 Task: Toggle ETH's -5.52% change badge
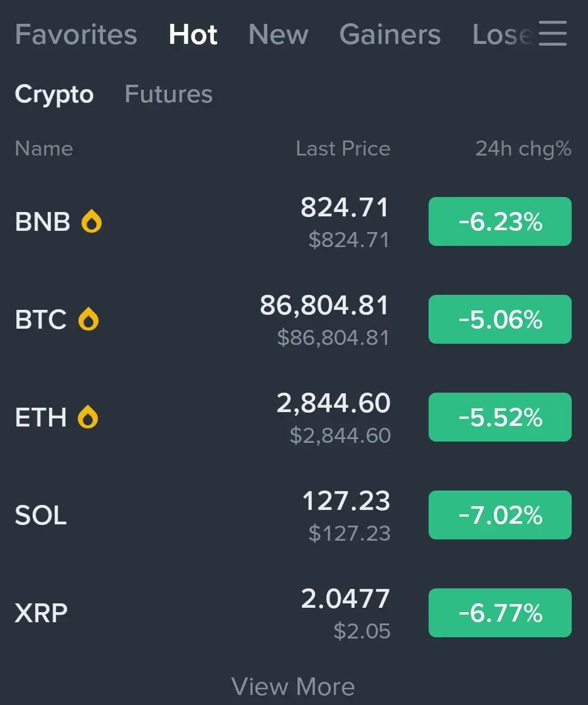500,417
